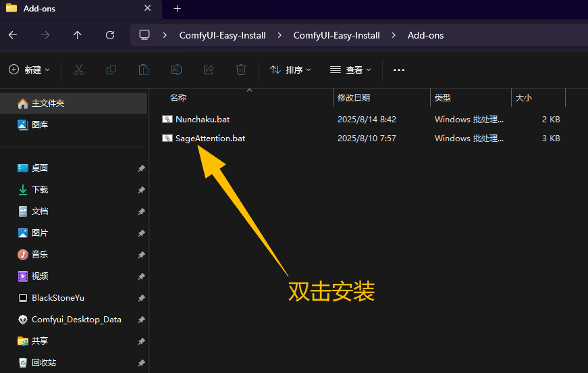588x373 pixels.
Task: Click the Add-ons breadcrumb segment
Action: [x=425, y=35]
